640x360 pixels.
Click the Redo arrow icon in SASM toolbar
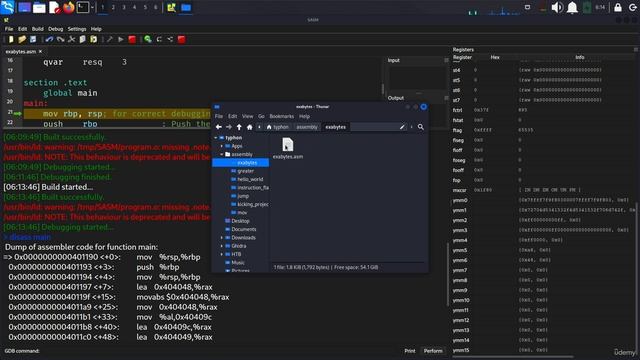(x=60, y=39)
